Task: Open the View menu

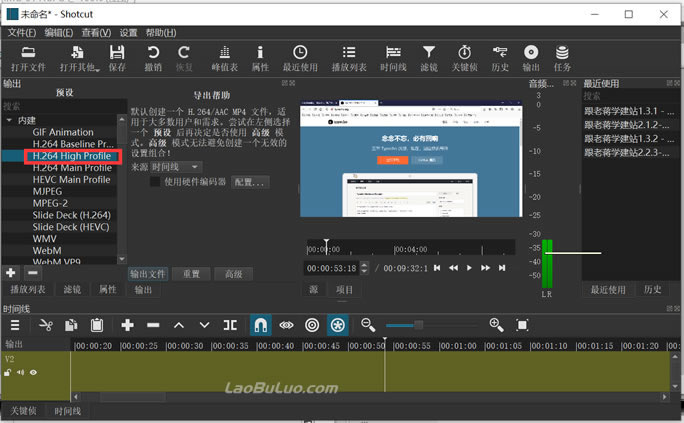Action: [96, 33]
